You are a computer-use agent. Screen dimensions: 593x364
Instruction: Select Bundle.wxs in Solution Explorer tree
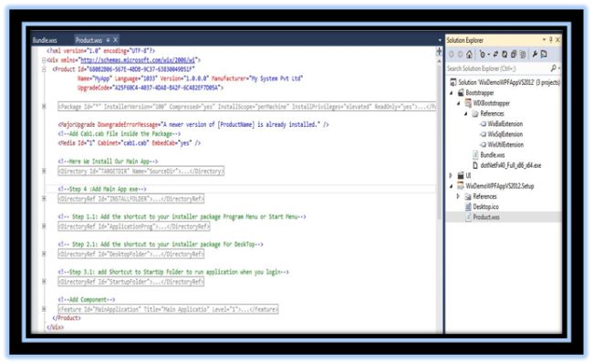[x=492, y=155]
